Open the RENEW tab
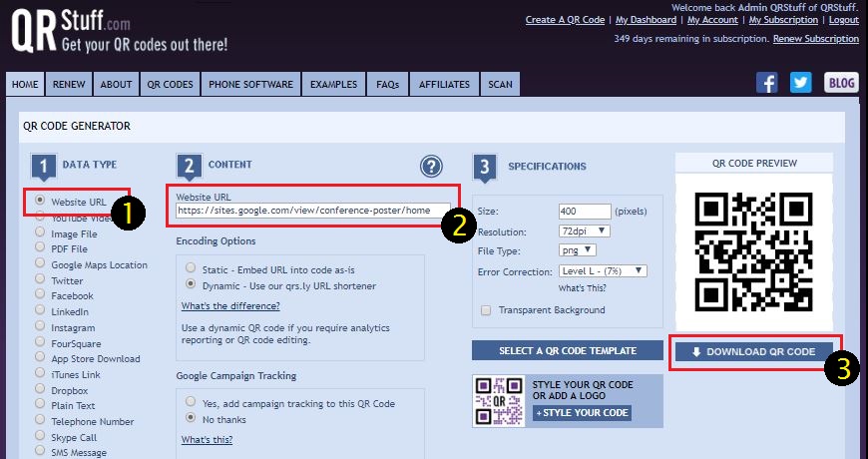The height and width of the screenshot is (459, 868). click(x=69, y=84)
